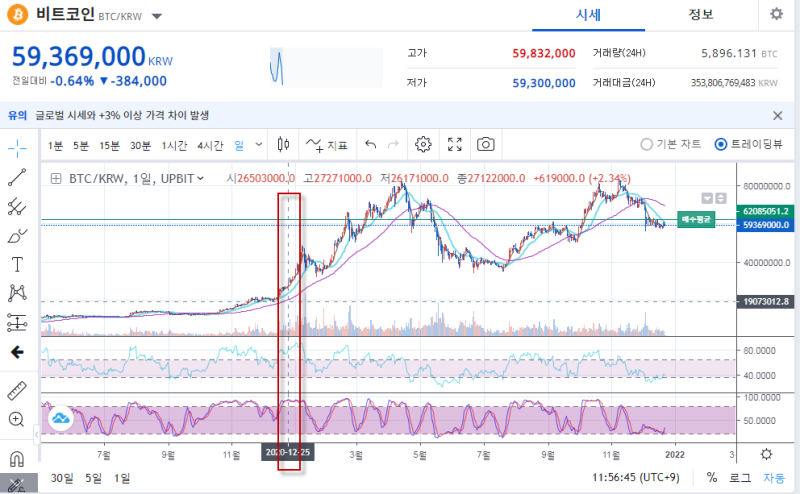The width and height of the screenshot is (800, 494).
Task: Click the pane move up/down button
Action: click(721, 199)
